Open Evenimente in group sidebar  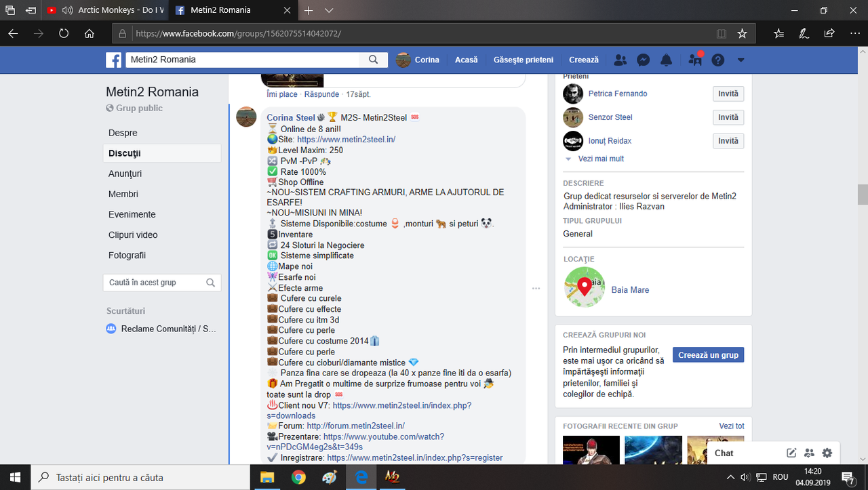click(132, 214)
